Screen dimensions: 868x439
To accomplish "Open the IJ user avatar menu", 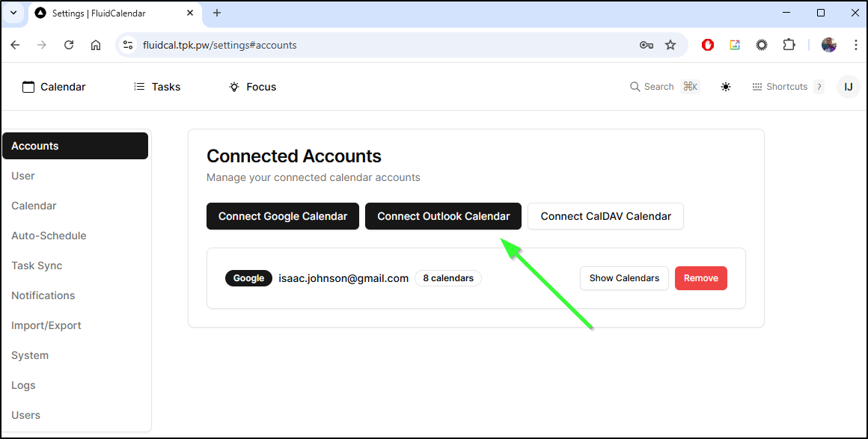I will (x=848, y=87).
